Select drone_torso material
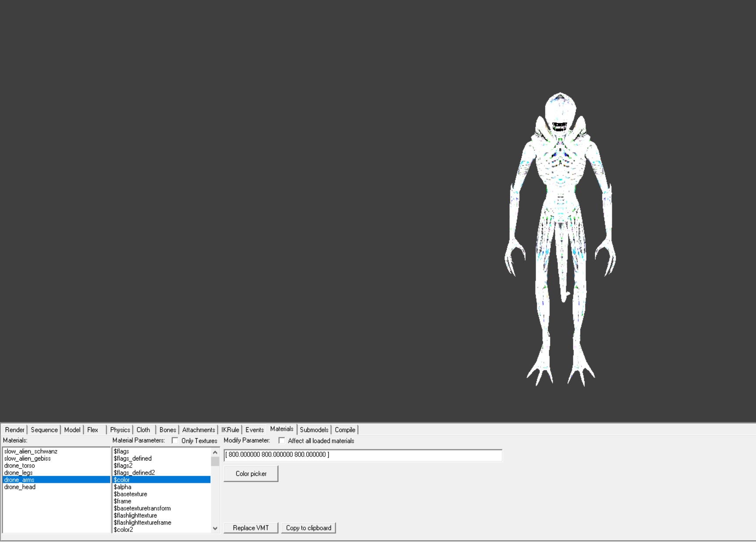756x542 pixels. [x=56, y=465]
